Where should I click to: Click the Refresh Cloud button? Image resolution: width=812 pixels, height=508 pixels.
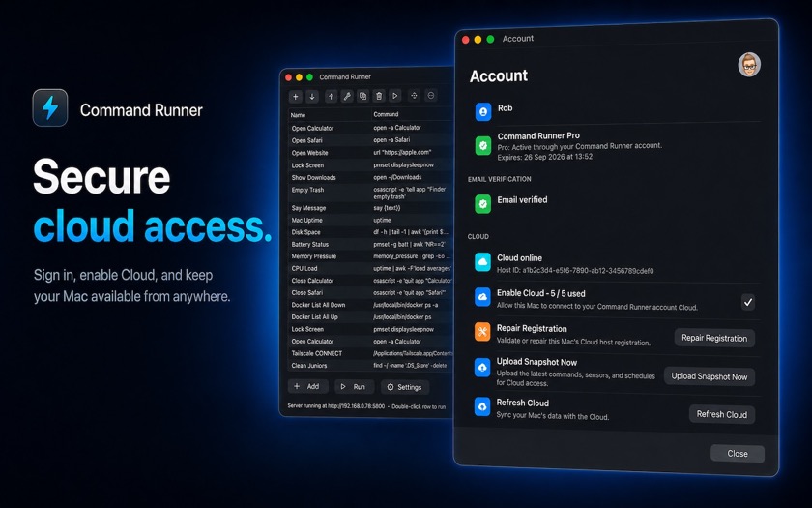pyautogui.click(x=721, y=414)
